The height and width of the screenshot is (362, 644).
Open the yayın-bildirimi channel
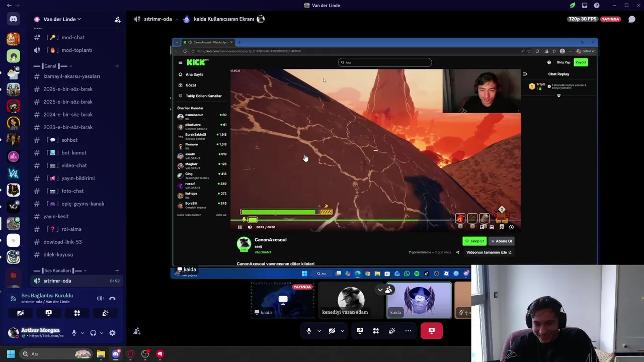tap(76, 178)
